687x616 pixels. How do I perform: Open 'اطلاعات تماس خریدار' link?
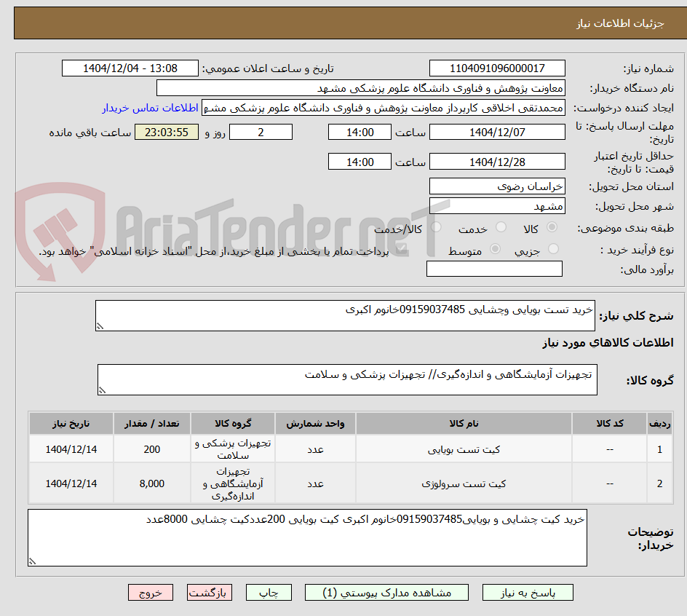tap(150, 108)
